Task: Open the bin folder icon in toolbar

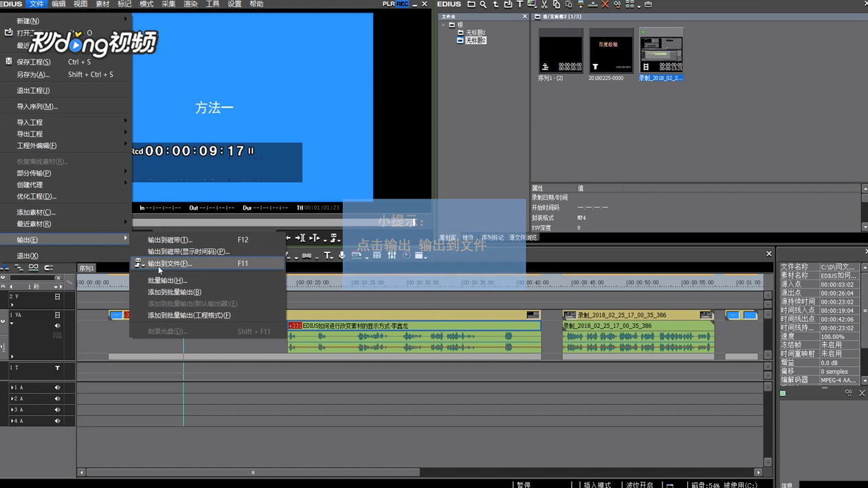Action: click(x=471, y=4)
